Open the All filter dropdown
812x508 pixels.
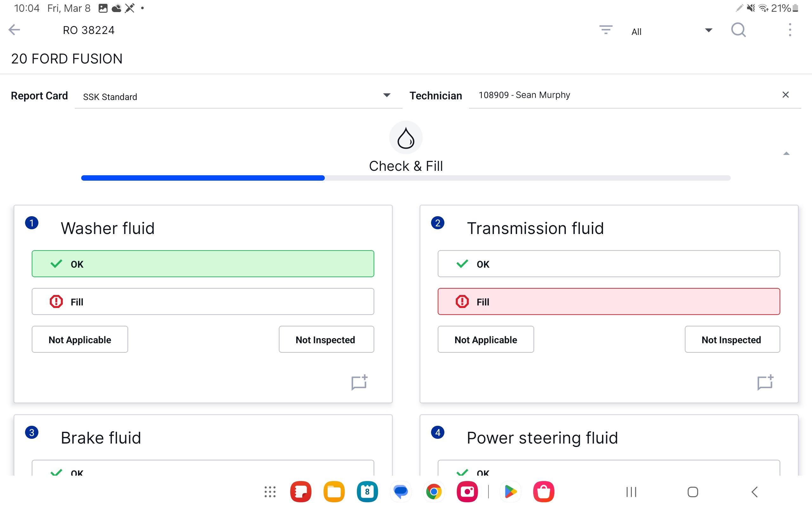point(672,31)
